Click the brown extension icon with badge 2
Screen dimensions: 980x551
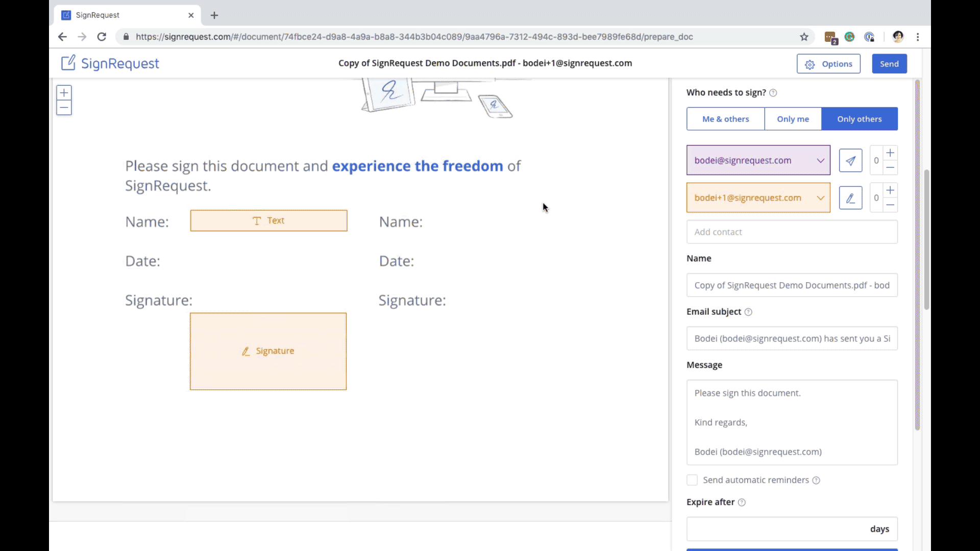pos(830,37)
